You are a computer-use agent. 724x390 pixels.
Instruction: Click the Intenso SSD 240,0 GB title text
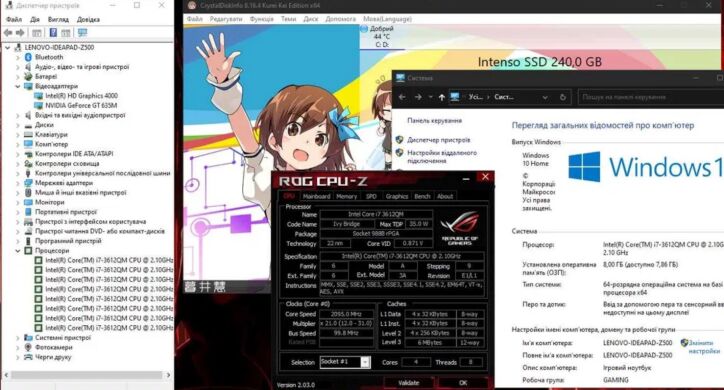point(539,62)
